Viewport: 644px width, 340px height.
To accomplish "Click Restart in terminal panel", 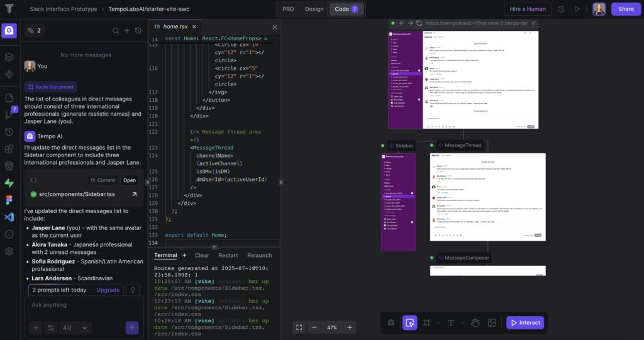I will [x=228, y=255].
